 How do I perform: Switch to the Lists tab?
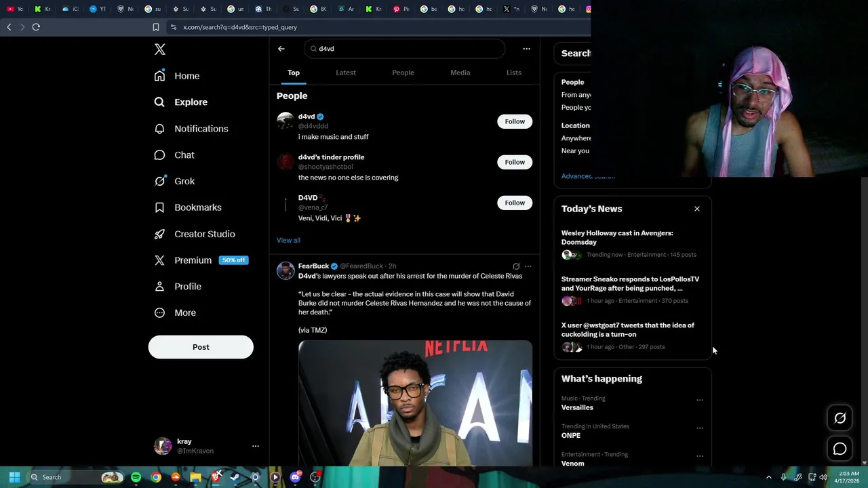pos(514,73)
